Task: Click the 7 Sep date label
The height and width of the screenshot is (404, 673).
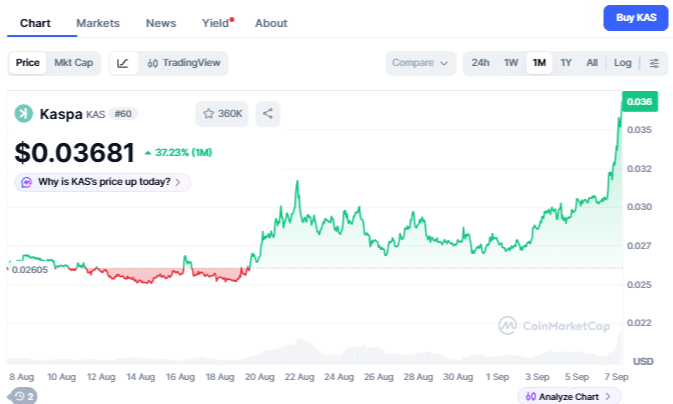Action: (616, 377)
